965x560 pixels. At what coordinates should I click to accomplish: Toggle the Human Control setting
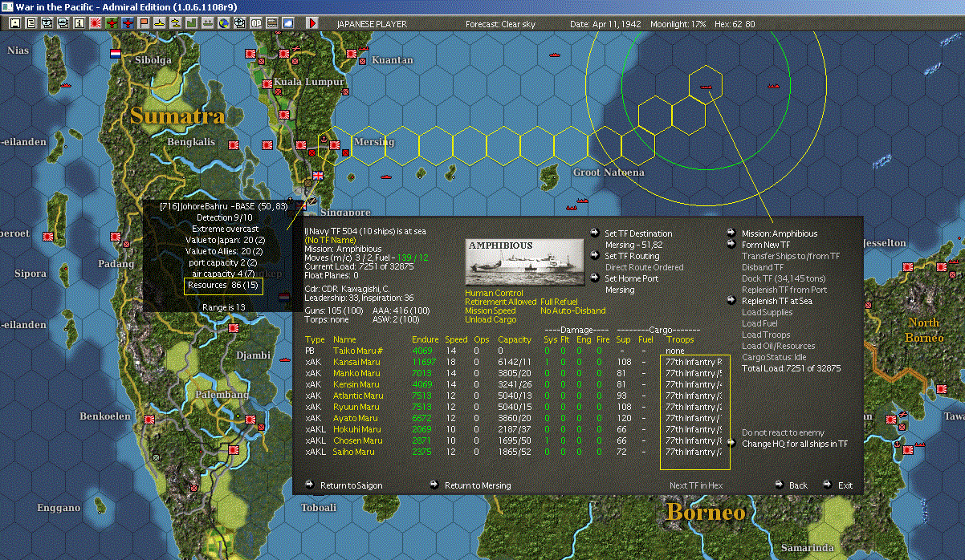pyautogui.click(x=494, y=294)
